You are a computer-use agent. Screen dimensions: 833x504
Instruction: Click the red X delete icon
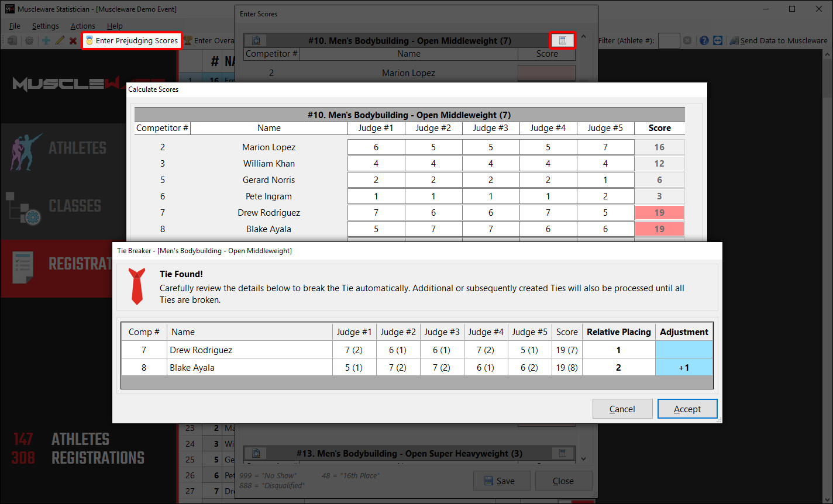tap(73, 41)
